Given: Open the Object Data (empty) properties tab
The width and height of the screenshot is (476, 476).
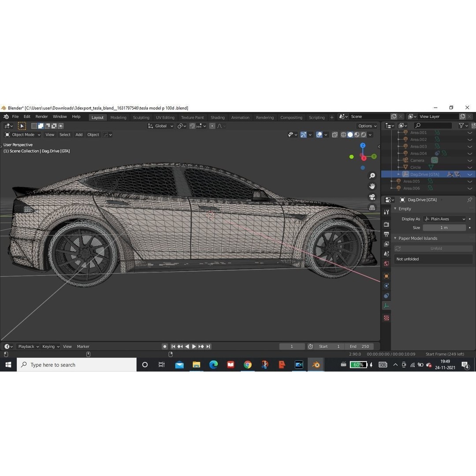Looking at the screenshot, I should tap(386, 306).
